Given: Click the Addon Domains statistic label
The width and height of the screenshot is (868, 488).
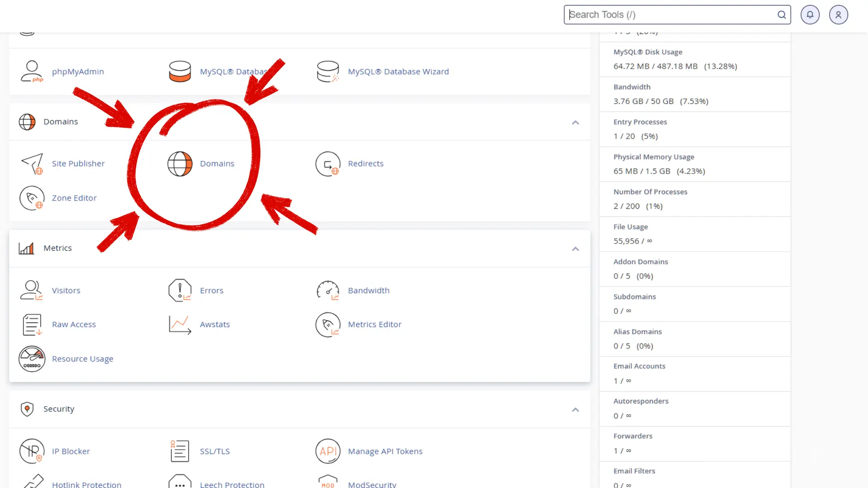Looking at the screenshot, I should [x=641, y=262].
